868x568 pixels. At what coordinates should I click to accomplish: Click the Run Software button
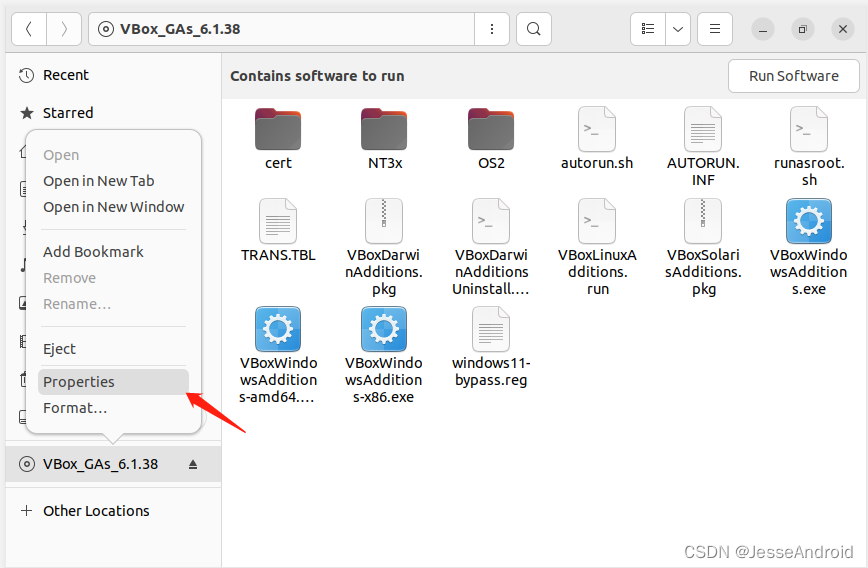click(x=793, y=76)
